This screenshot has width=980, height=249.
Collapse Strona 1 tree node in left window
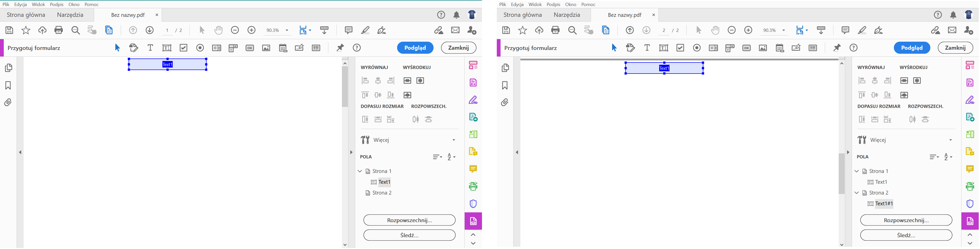(x=360, y=171)
